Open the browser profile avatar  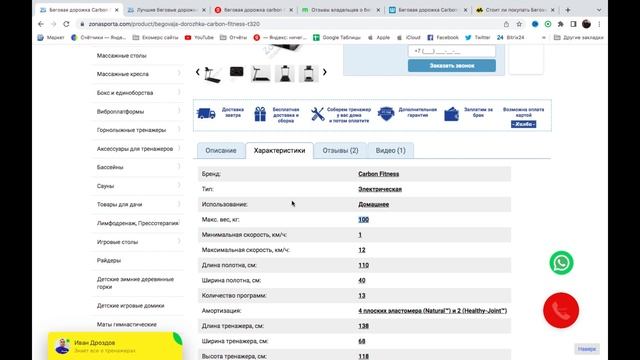tap(587, 24)
